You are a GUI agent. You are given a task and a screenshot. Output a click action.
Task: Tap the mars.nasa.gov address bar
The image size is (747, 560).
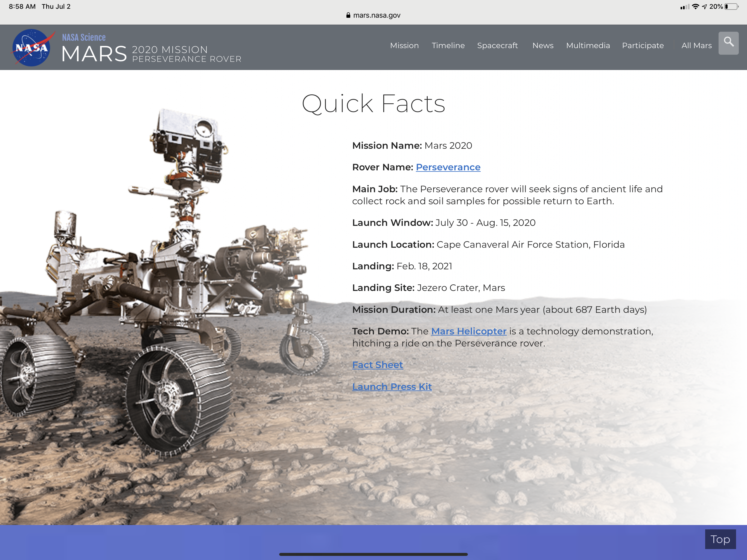pyautogui.click(x=376, y=15)
